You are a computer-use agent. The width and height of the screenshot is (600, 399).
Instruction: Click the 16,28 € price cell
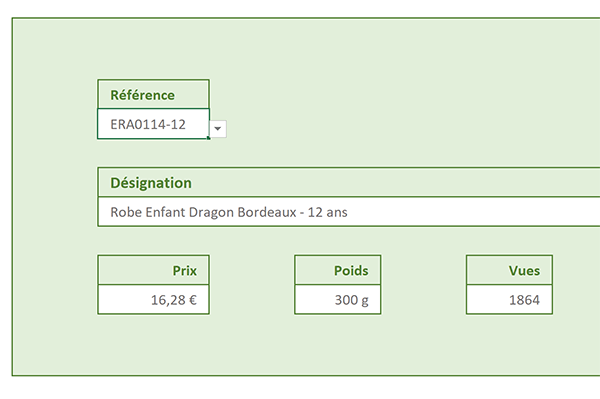pos(153,300)
